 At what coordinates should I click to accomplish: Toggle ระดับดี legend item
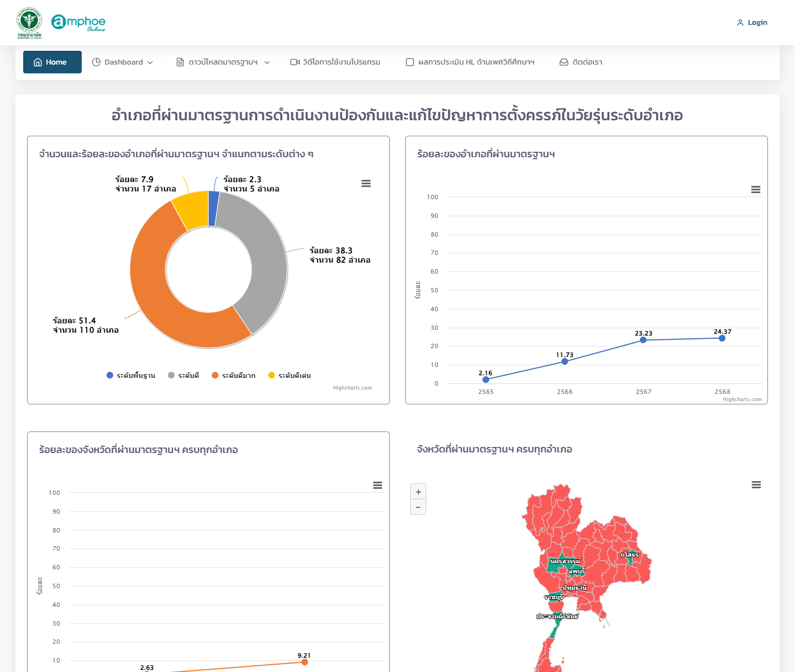183,376
